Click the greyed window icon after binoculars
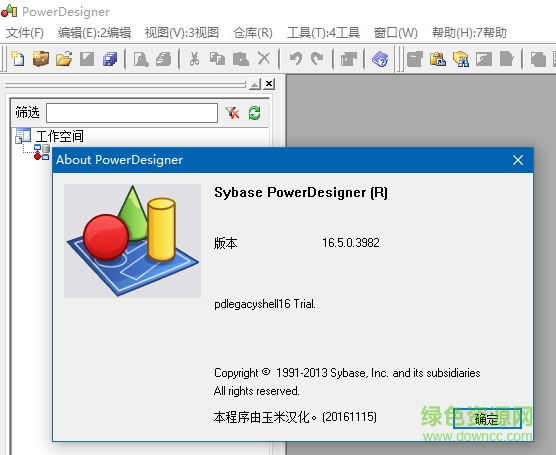The image size is (556, 455). (x=484, y=59)
